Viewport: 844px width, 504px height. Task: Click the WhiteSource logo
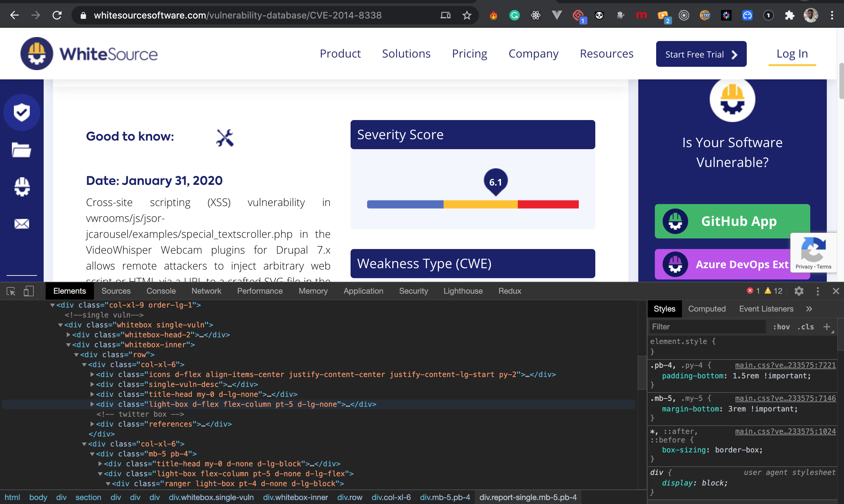[89, 54]
